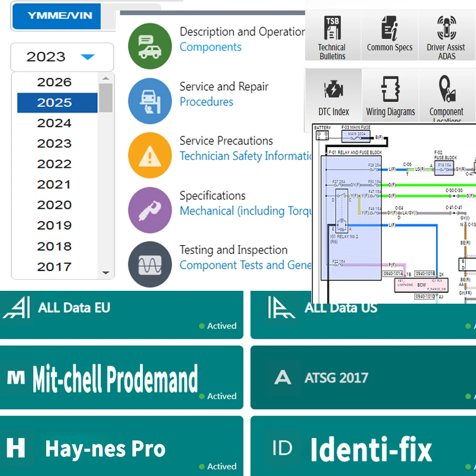Choose 2022 from year list
The width and height of the screenshot is (476, 476).
(x=54, y=164)
